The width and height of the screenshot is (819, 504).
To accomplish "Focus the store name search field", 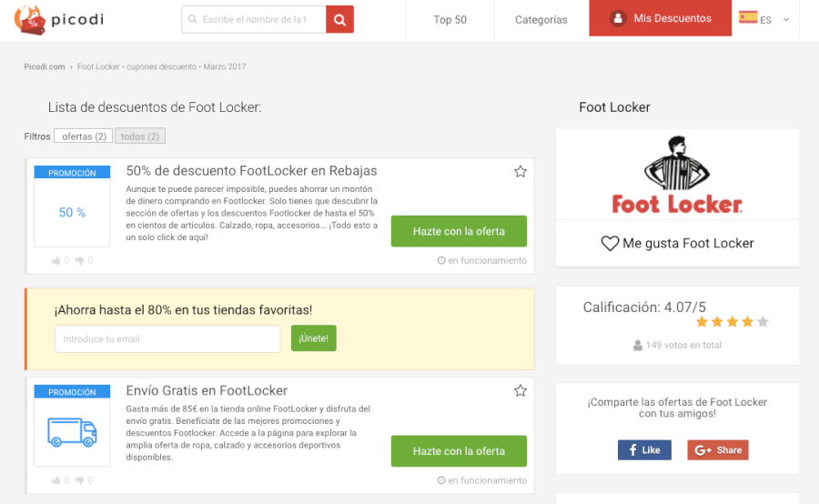I will tap(254, 19).
